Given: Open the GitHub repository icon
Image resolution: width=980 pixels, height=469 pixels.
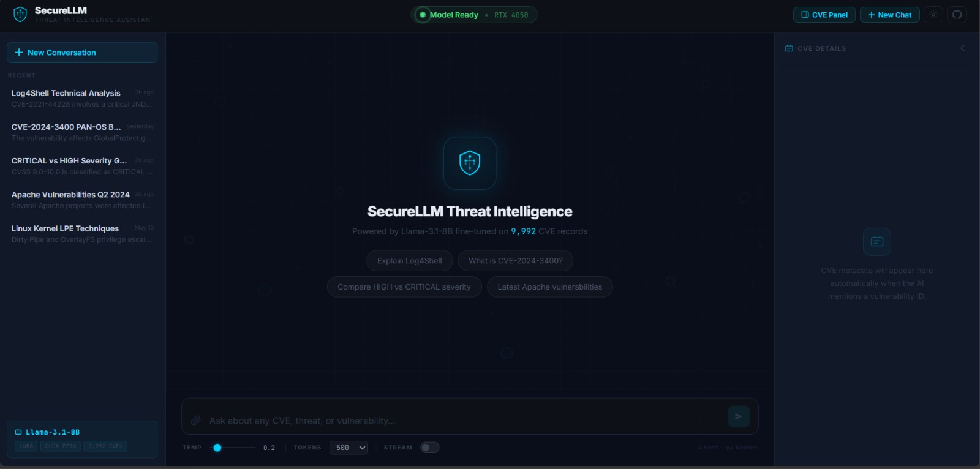Looking at the screenshot, I should point(957,15).
